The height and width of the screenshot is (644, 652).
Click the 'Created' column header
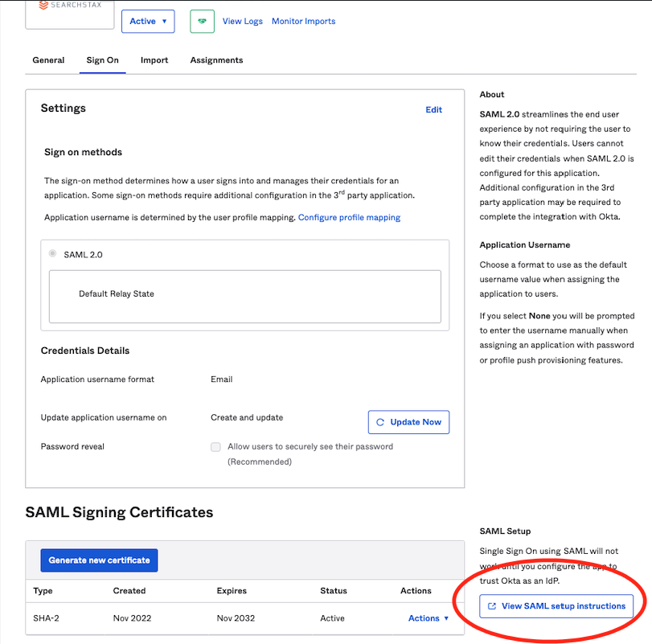click(129, 591)
